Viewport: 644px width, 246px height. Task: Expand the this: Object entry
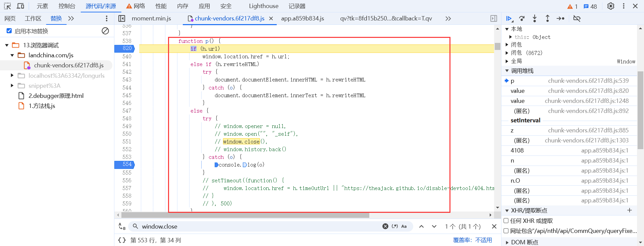[x=511, y=37]
